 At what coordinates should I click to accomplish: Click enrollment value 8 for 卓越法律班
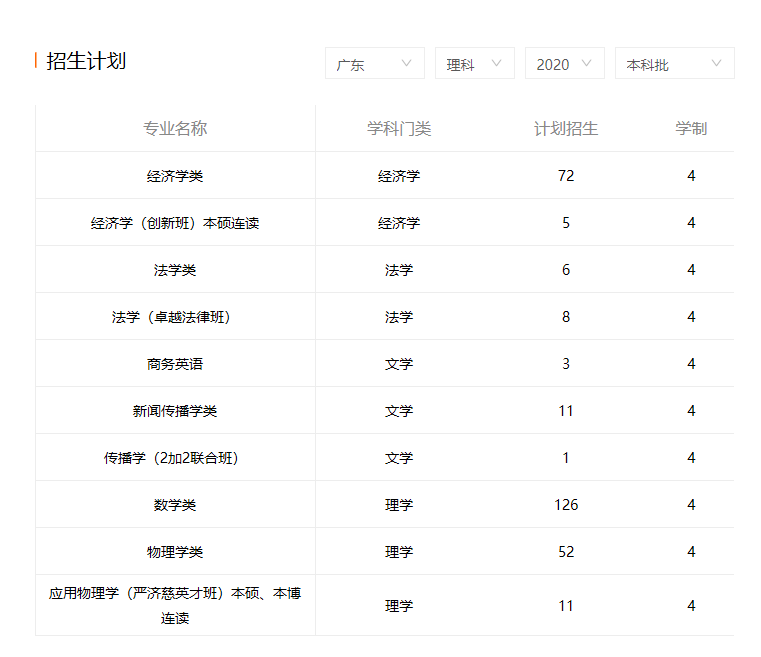(x=566, y=317)
